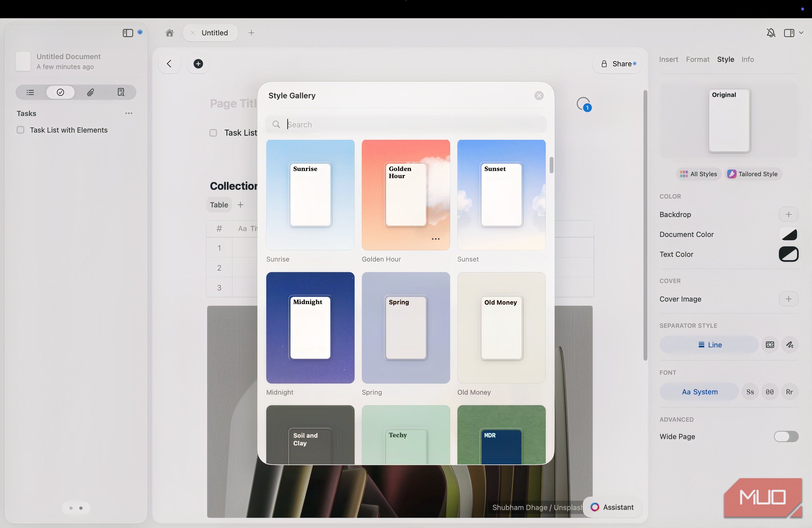Viewport: 812px width, 528px height.
Task: Select the Table view tab in Collection
Action: click(219, 205)
